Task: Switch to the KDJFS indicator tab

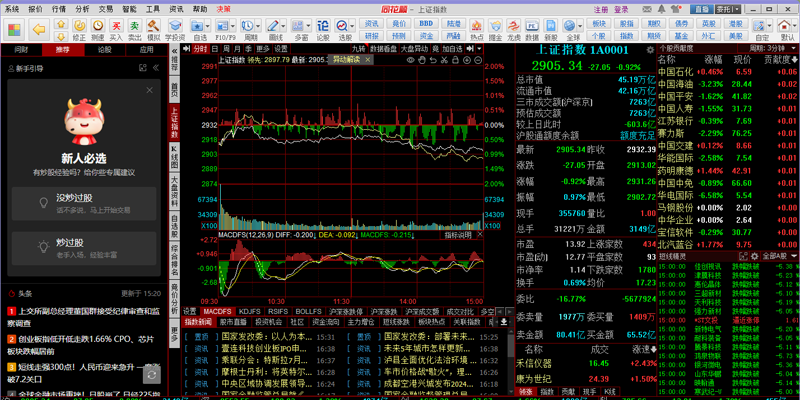Action: (x=250, y=311)
